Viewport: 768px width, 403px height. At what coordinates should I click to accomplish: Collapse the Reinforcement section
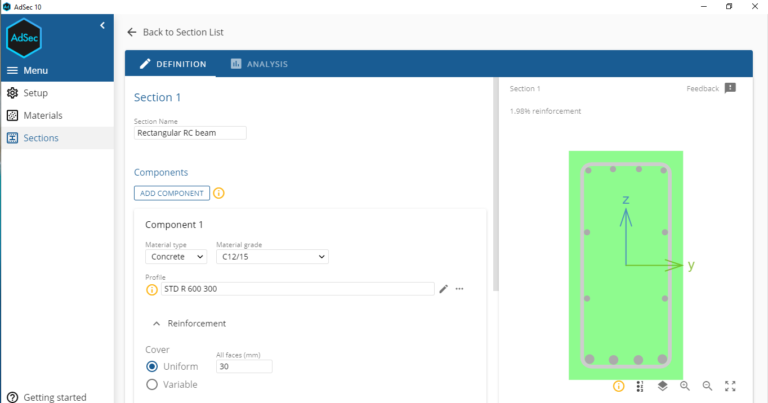click(157, 323)
